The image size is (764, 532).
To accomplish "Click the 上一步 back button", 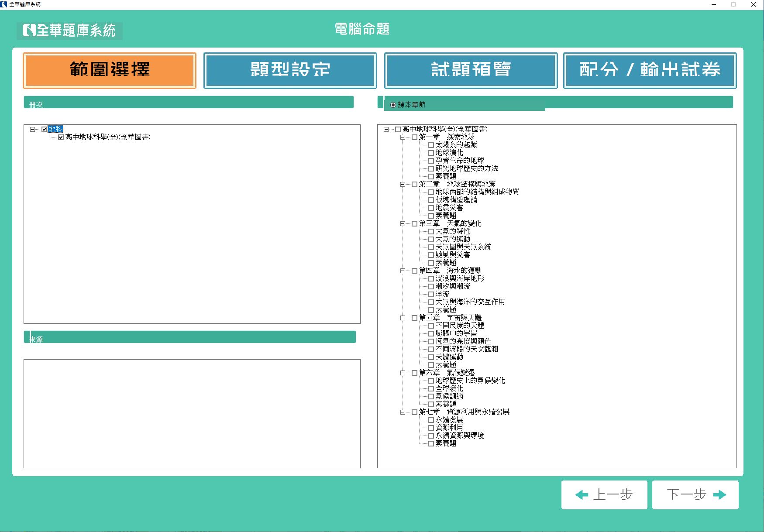I will pos(604,495).
